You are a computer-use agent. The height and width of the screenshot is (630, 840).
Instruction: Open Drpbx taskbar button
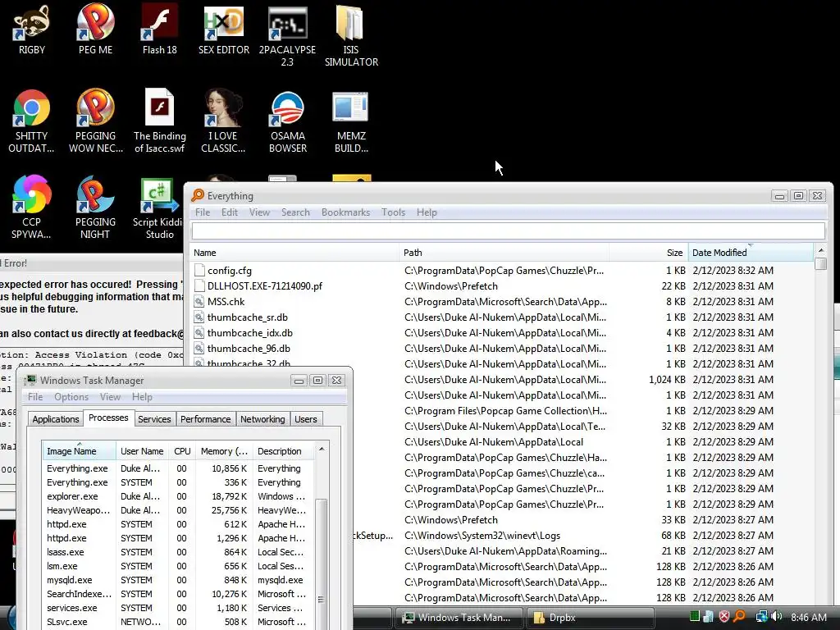(591, 617)
